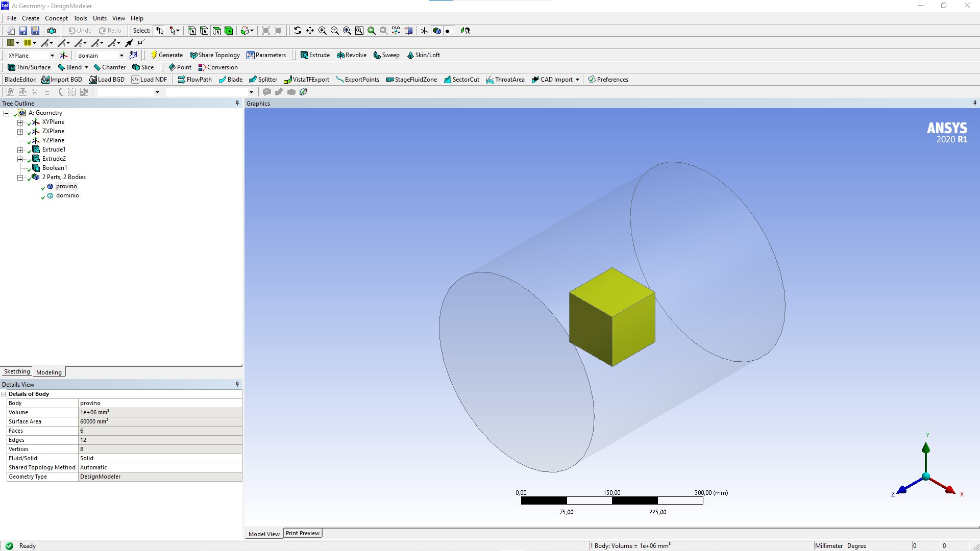The height and width of the screenshot is (551, 980).
Task: Click the Save Project icon
Action: tap(23, 31)
